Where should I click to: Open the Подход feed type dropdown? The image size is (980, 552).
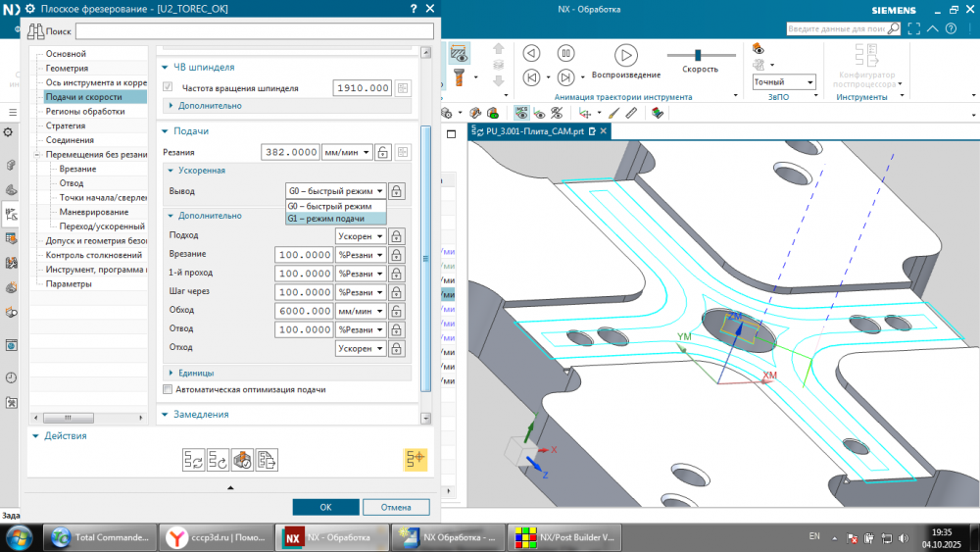tap(360, 236)
